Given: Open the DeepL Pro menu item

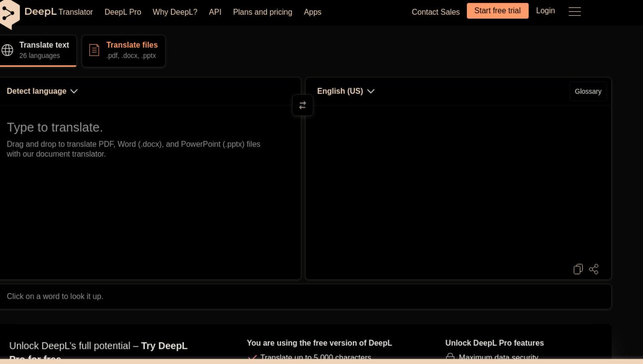Looking at the screenshot, I should tap(123, 12).
